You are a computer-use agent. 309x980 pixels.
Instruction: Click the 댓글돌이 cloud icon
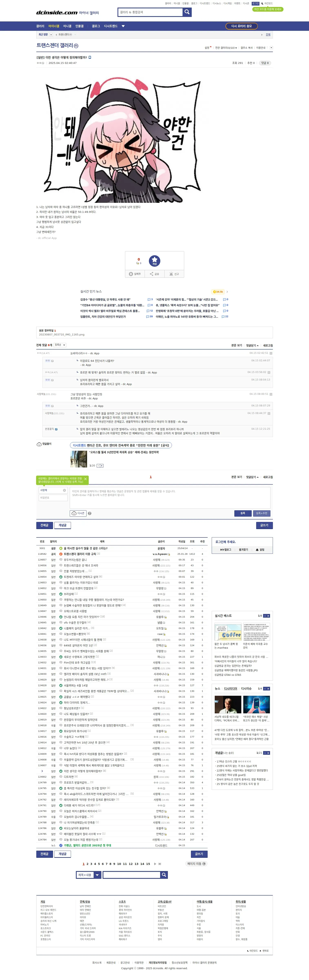(x=39, y=444)
